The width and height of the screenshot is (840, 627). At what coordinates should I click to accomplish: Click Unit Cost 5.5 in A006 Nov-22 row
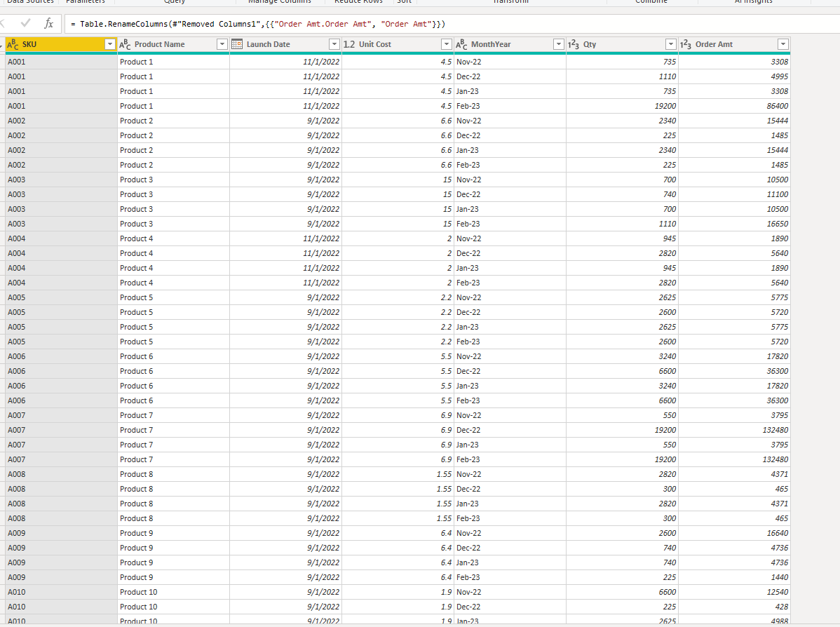tap(398, 356)
